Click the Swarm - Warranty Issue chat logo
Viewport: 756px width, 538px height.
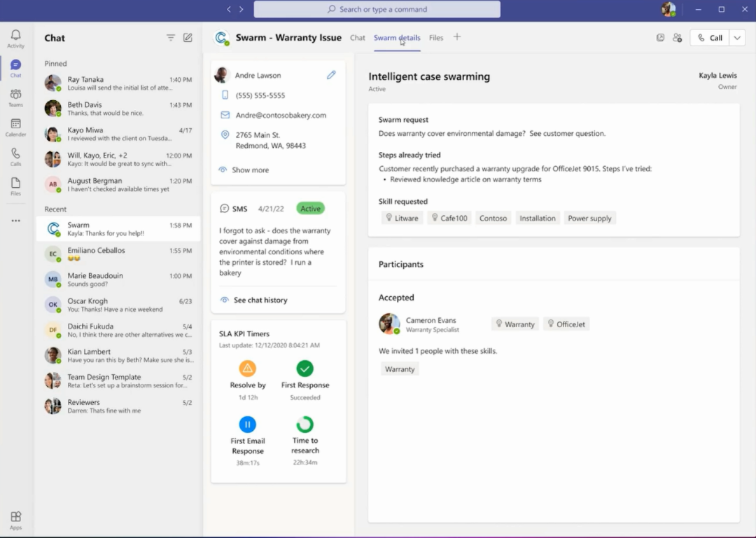pos(221,38)
